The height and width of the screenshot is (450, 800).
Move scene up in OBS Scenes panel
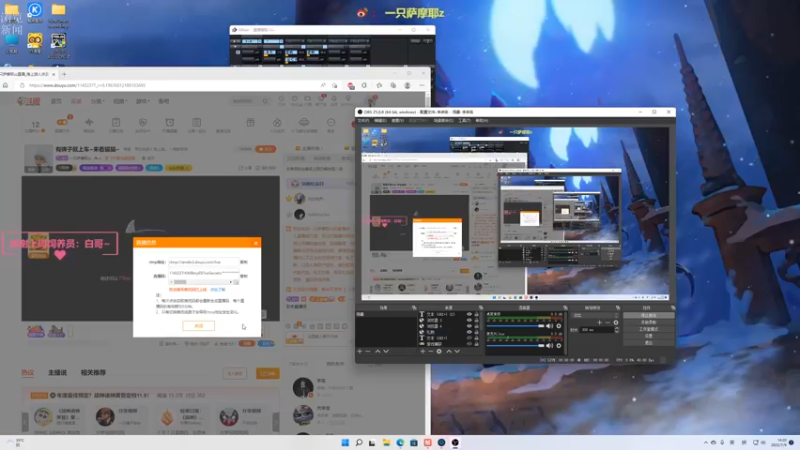coord(378,352)
